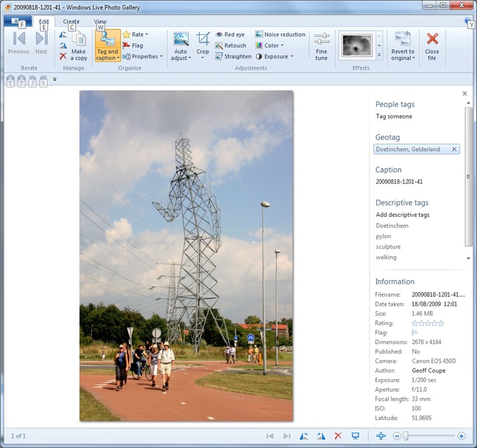Apply Noise reduction
The image size is (477, 448).
(280, 34)
